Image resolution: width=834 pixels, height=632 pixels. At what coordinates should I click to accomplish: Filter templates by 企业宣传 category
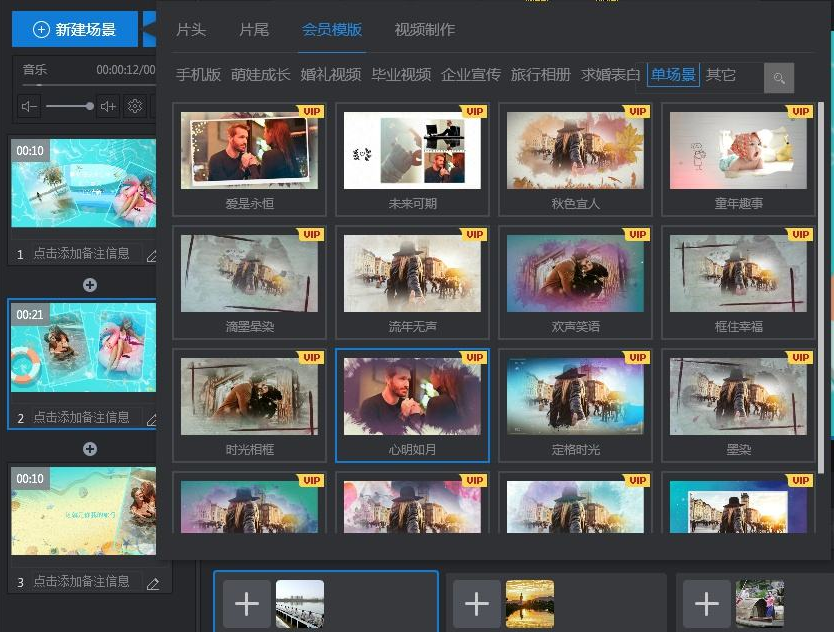pos(471,74)
